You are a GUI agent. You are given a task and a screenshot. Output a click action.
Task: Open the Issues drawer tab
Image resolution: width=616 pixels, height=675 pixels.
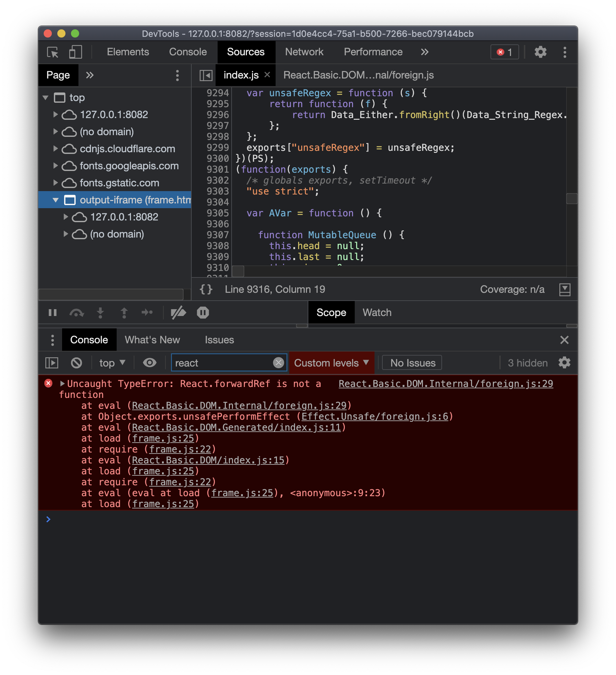click(219, 340)
